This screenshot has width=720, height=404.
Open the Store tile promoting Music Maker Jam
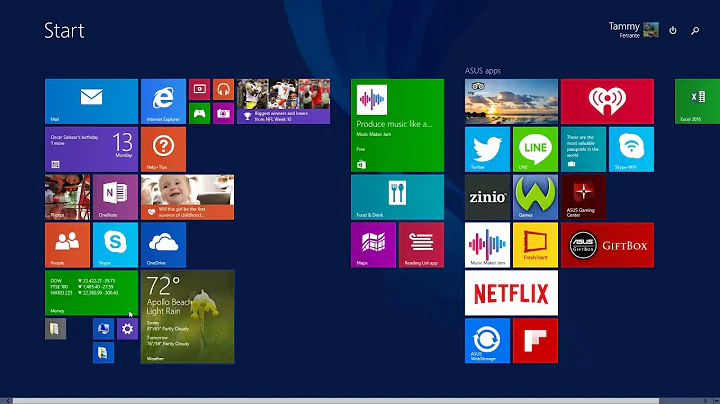[x=398, y=125]
